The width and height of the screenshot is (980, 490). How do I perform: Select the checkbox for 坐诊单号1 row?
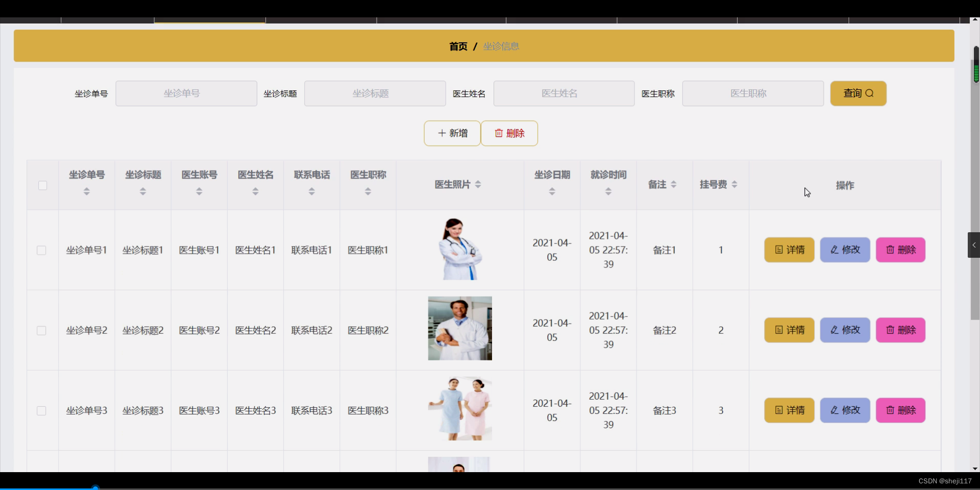(x=41, y=250)
